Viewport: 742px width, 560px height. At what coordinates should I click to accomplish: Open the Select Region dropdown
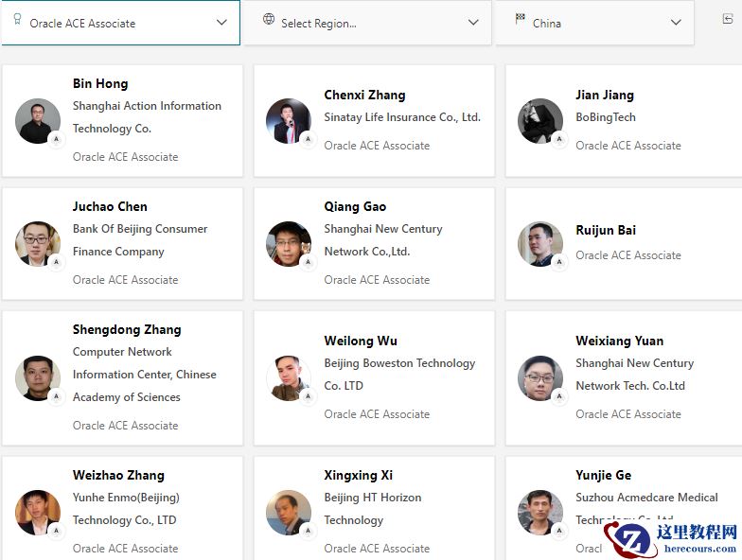[473, 23]
